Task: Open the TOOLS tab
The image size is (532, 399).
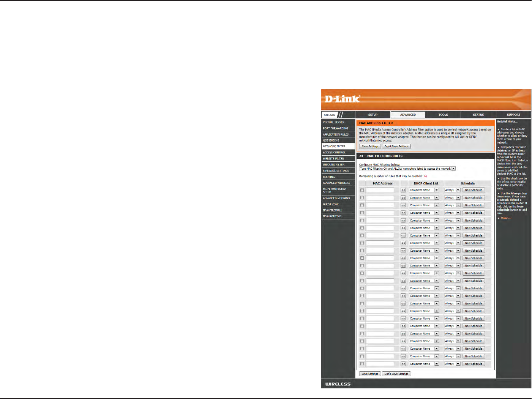Action: [443, 115]
